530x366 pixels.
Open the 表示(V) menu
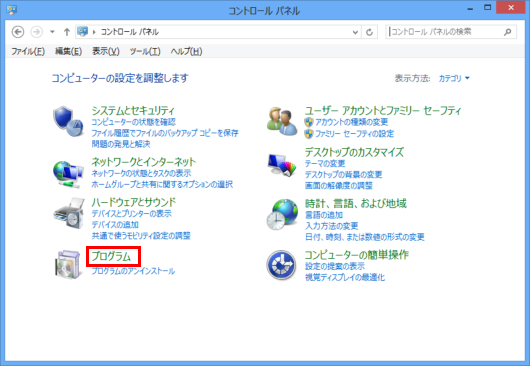tap(106, 51)
